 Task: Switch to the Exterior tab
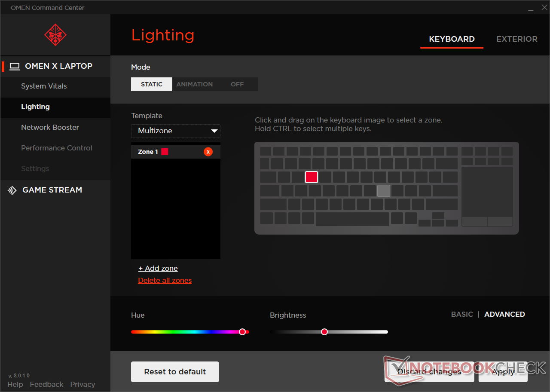coord(517,39)
